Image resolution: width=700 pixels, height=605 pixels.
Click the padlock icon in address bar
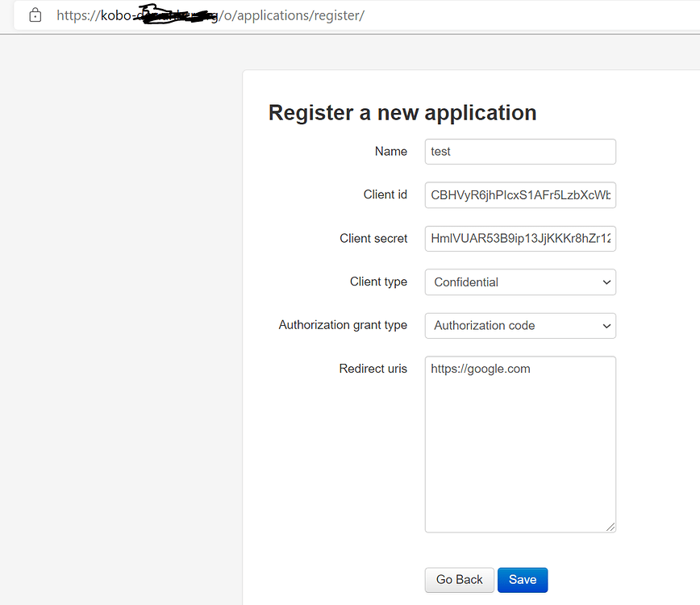(x=35, y=15)
